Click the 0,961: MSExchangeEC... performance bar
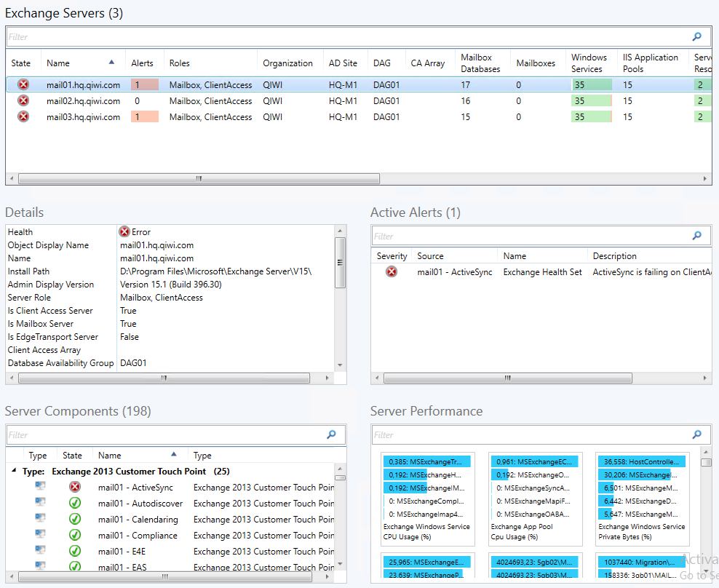Image resolution: width=719 pixels, height=588 pixels. click(x=534, y=461)
